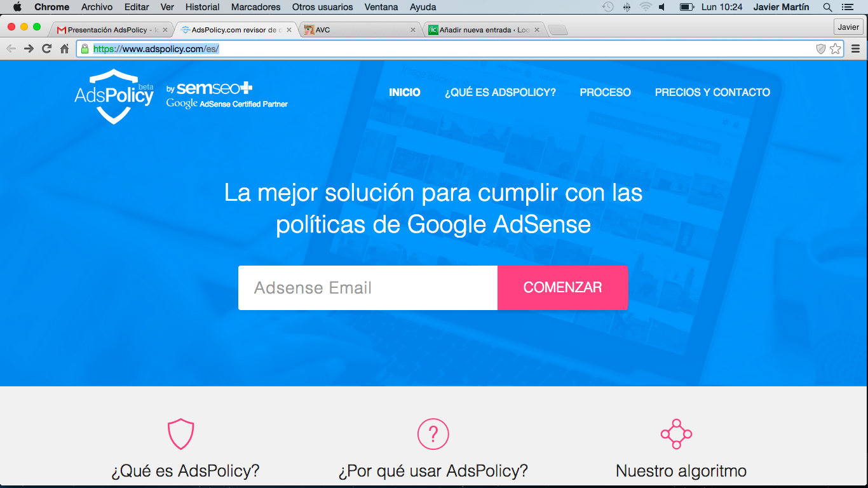This screenshot has height=488, width=868.
Task: Click the shield extension icon in address bar
Action: 821,48
